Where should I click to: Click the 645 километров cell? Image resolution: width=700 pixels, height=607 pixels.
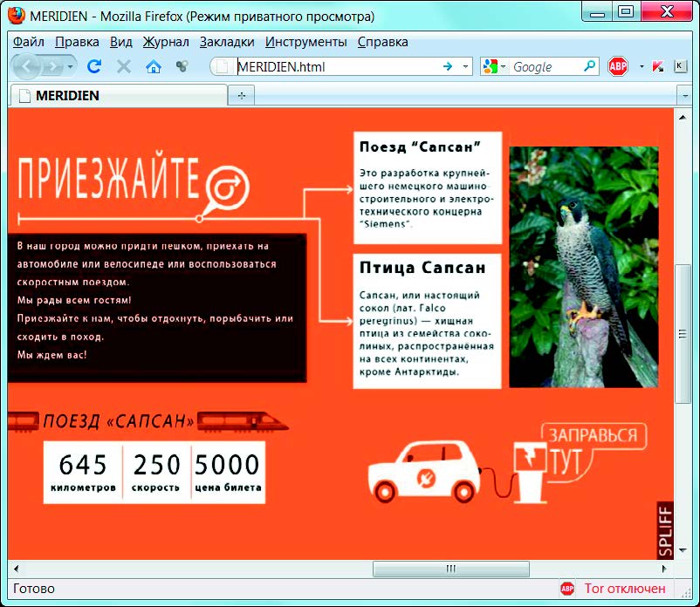[83, 473]
